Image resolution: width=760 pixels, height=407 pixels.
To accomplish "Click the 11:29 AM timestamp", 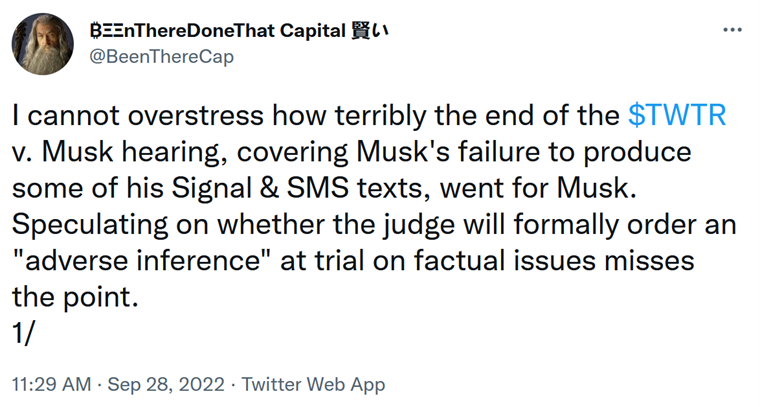I will [51, 384].
